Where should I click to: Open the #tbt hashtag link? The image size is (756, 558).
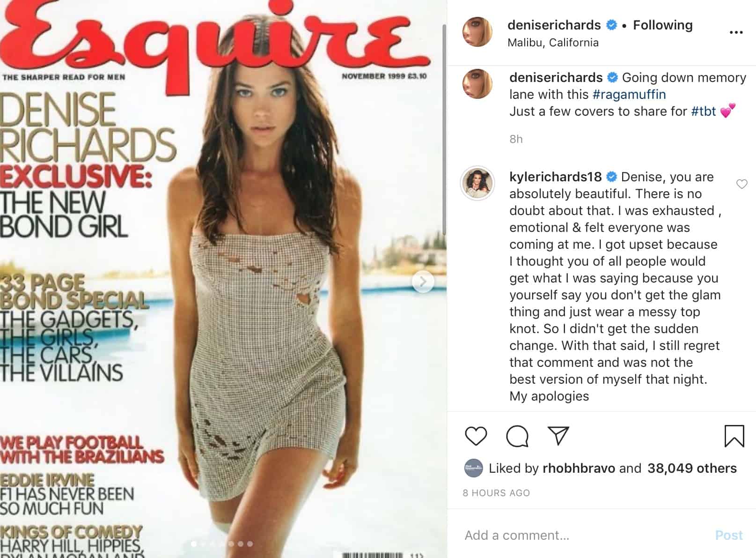pos(704,111)
